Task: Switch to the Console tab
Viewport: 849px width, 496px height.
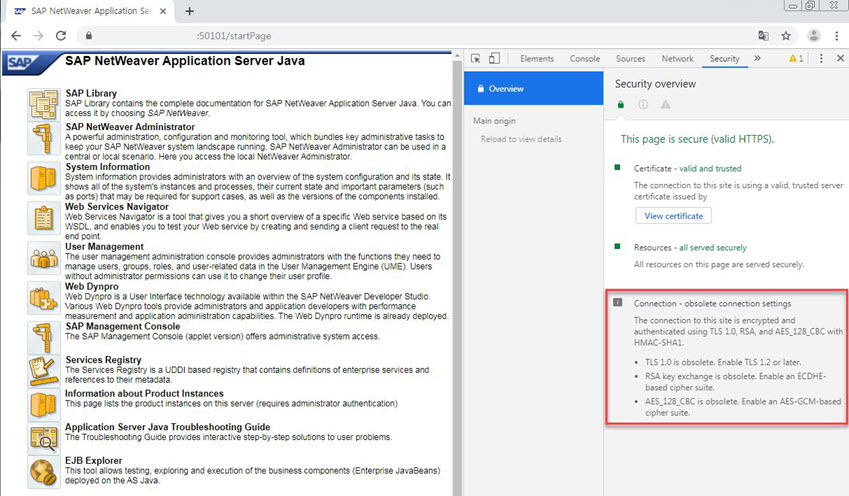Action: (585, 58)
